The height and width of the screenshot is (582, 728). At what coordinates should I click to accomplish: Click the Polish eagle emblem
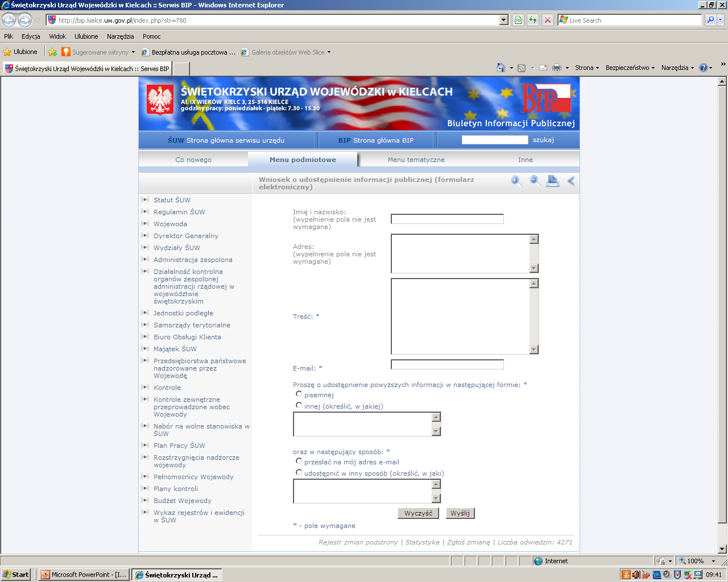click(x=160, y=99)
